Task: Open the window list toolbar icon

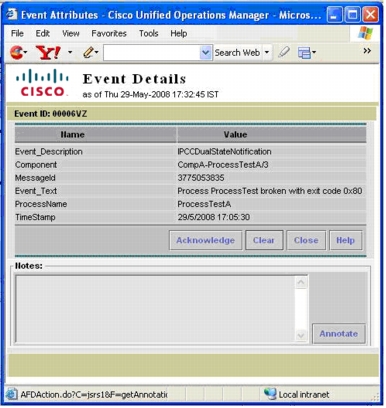Action: 305,53
